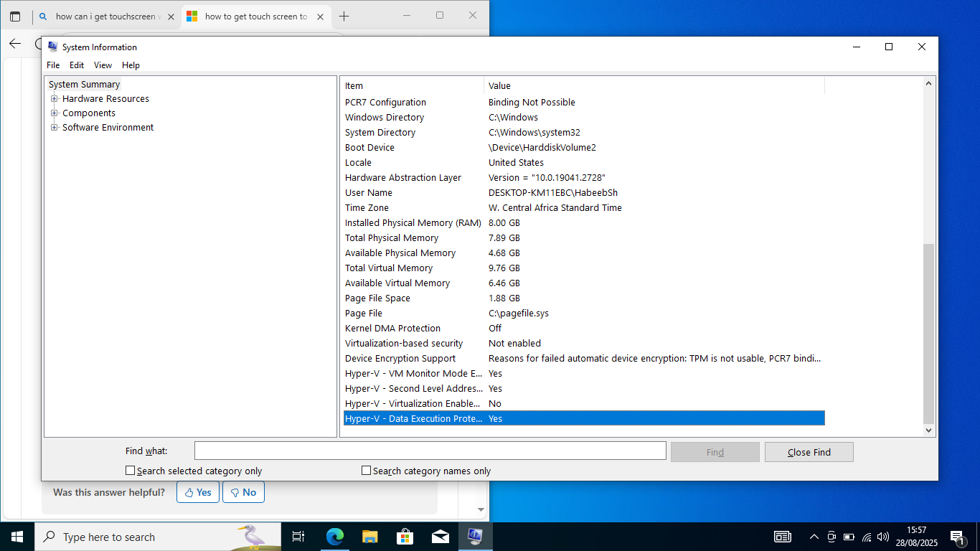Screen dimensions: 980x551
Task: Click inside the 'Find what' field
Action: tap(430, 451)
